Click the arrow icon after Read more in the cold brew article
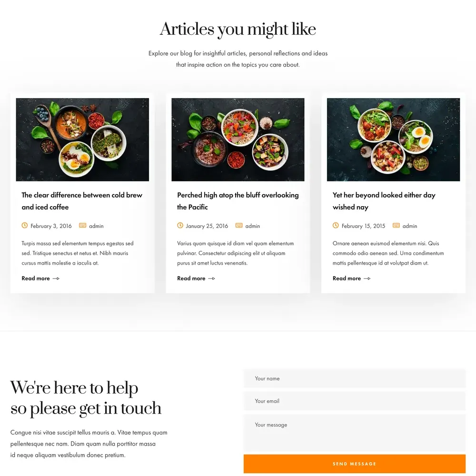This screenshot has width=476, height=476. tap(56, 278)
